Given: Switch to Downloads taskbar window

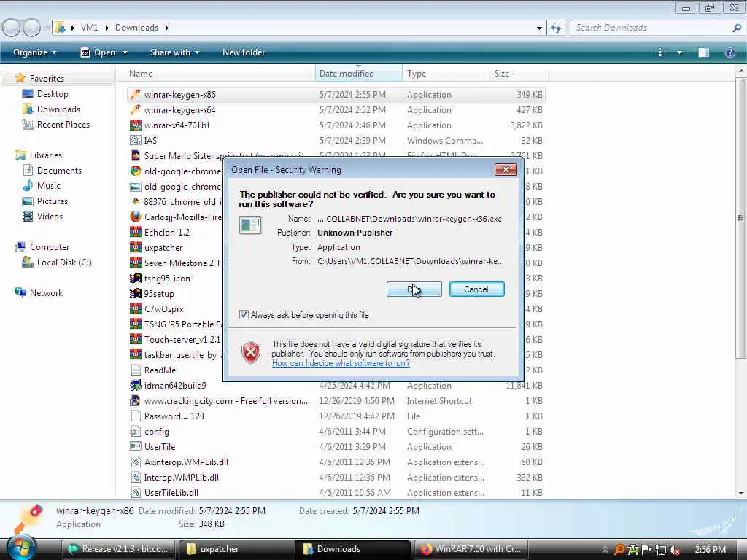Looking at the screenshot, I should [x=353, y=549].
